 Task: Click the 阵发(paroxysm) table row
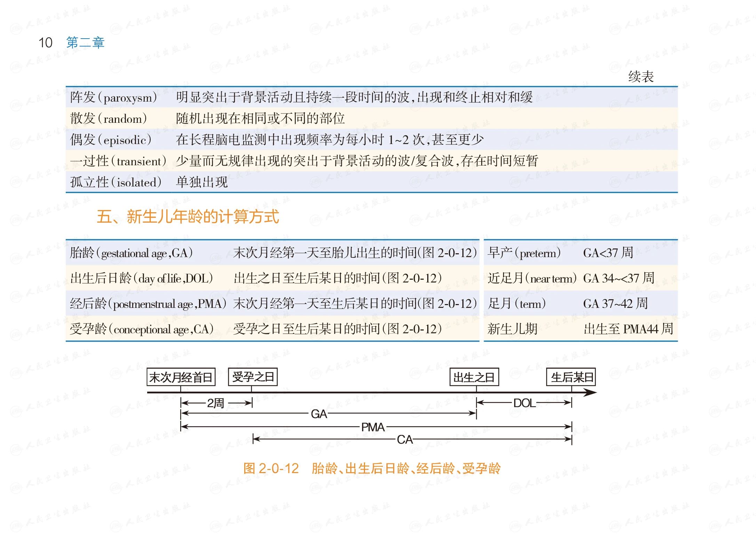pos(113,97)
